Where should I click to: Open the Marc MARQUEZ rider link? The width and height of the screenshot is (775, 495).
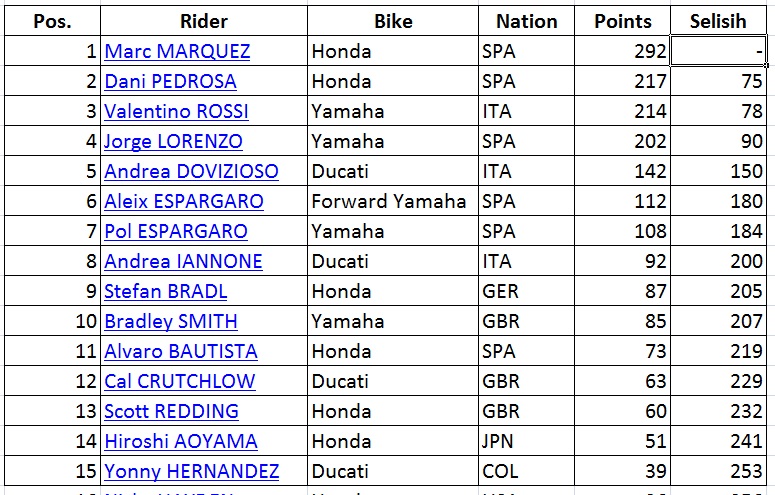(177, 52)
